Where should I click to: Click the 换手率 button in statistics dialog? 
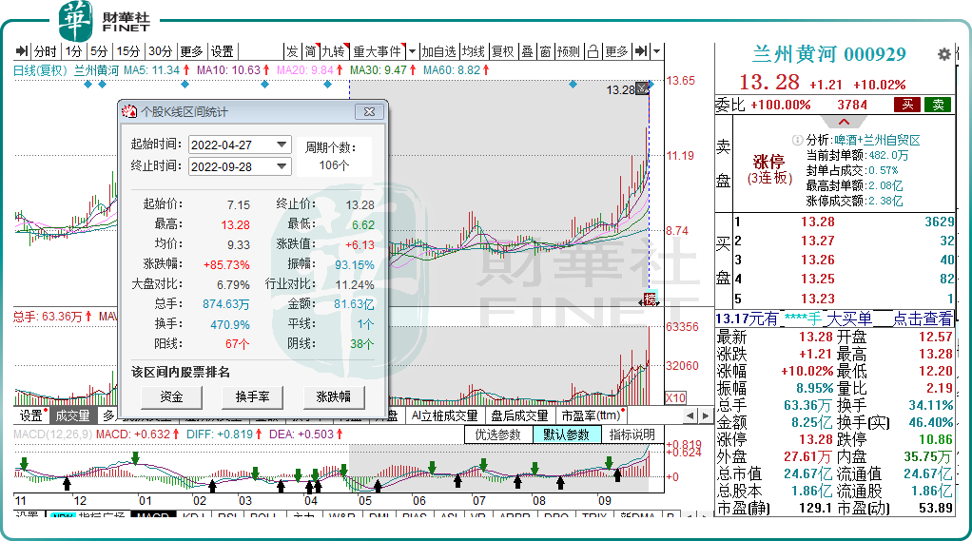tap(253, 397)
